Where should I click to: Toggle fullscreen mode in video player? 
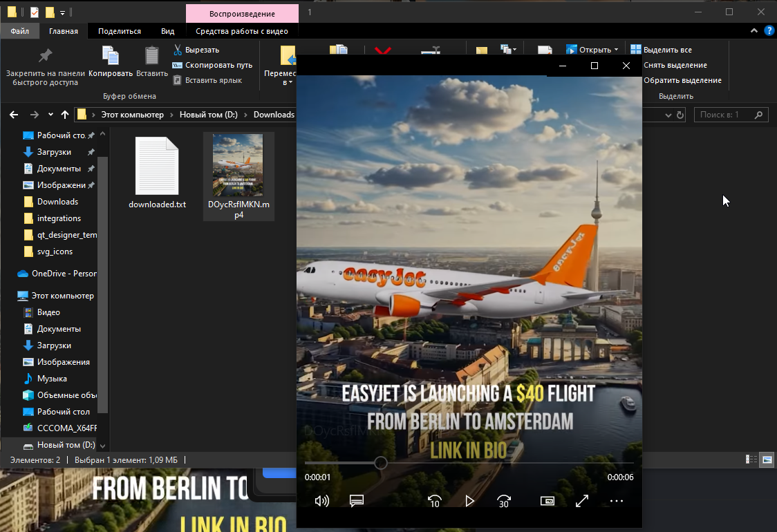[x=582, y=501]
